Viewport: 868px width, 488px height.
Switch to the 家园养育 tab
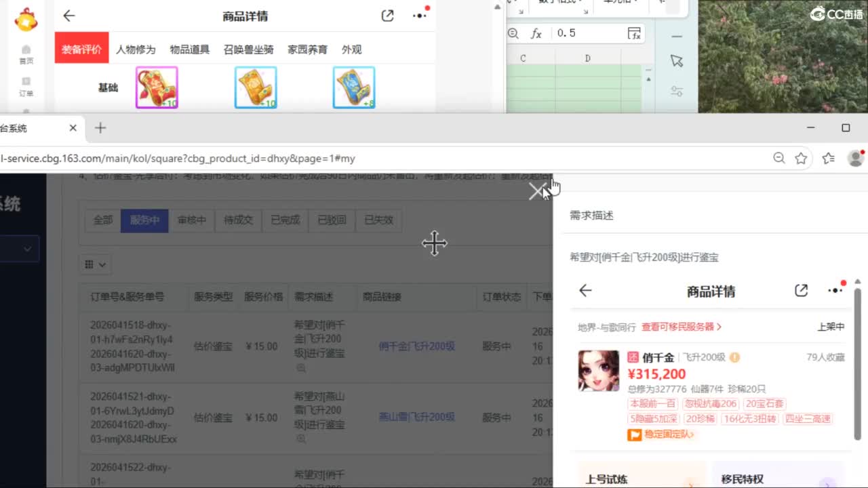pos(308,49)
